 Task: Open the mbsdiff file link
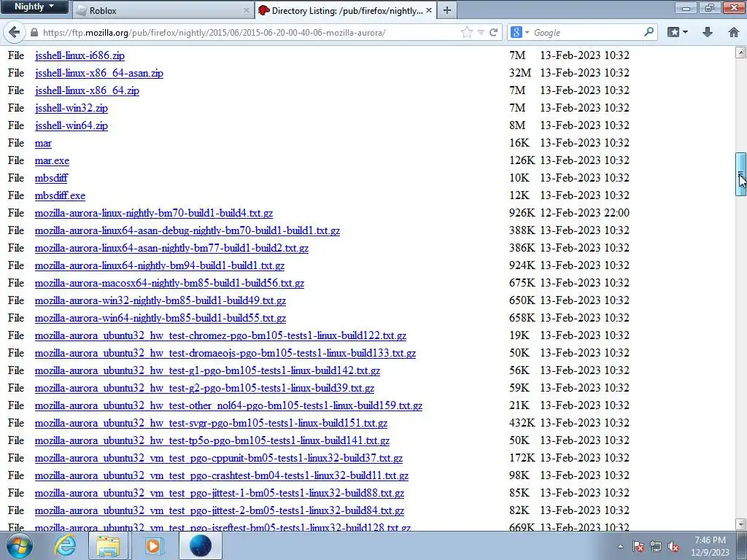[x=52, y=178]
